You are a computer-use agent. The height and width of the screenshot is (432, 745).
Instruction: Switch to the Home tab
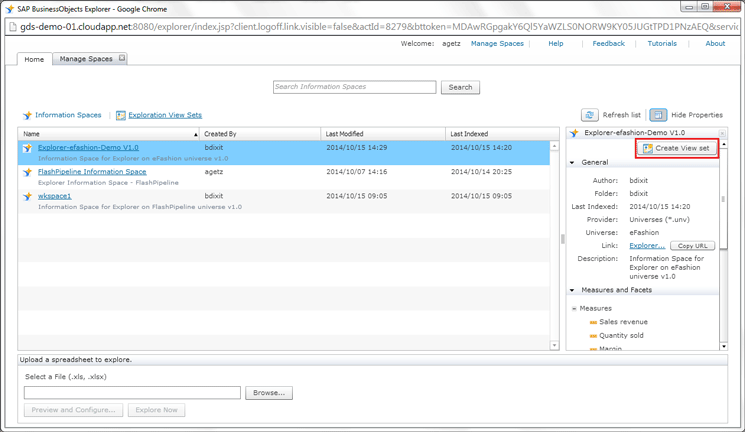tap(34, 59)
